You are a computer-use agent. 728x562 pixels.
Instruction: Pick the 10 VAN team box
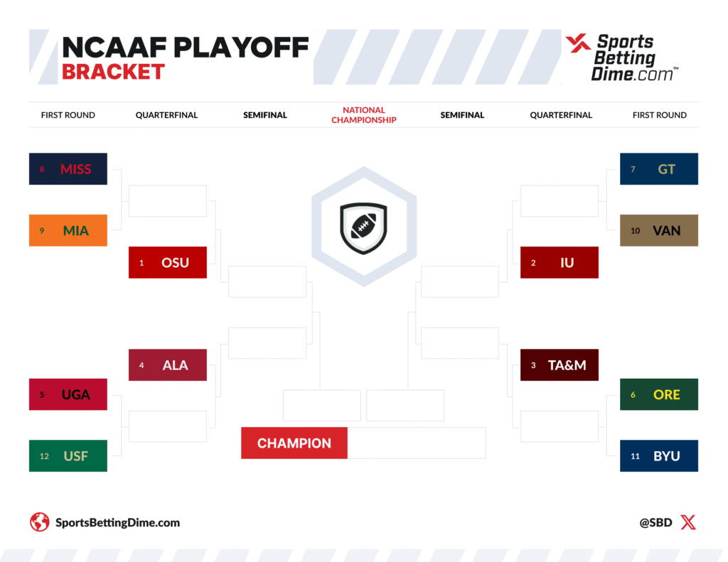659,230
